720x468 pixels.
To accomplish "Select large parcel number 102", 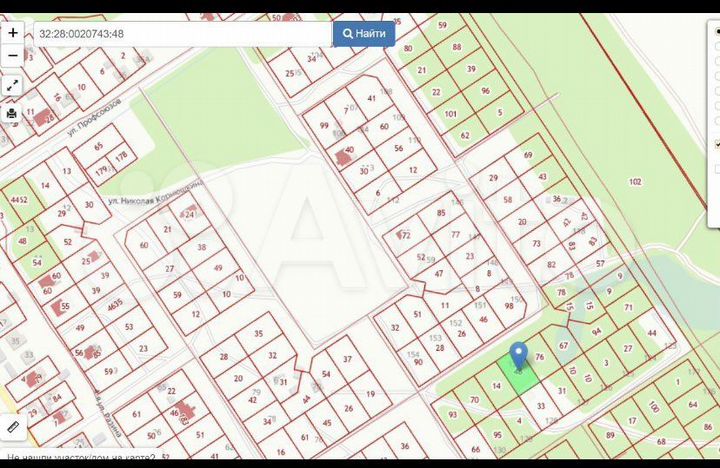I will [634, 181].
